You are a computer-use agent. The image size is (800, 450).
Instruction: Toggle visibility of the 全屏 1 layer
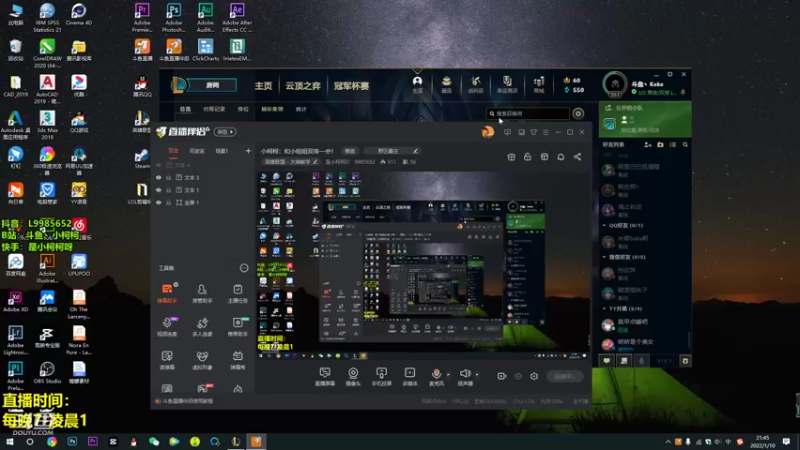point(159,203)
